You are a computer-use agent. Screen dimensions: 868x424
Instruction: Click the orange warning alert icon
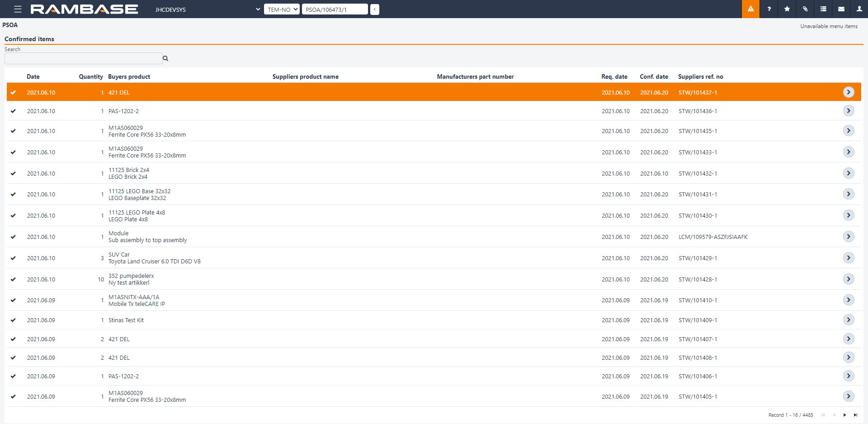coord(750,9)
